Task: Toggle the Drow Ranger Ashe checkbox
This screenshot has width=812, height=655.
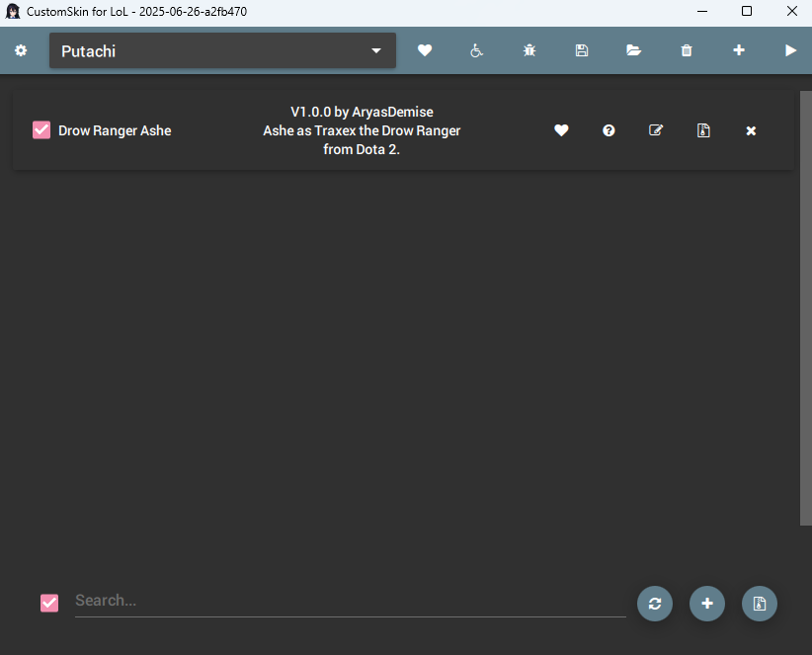Action: click(41, 130)
